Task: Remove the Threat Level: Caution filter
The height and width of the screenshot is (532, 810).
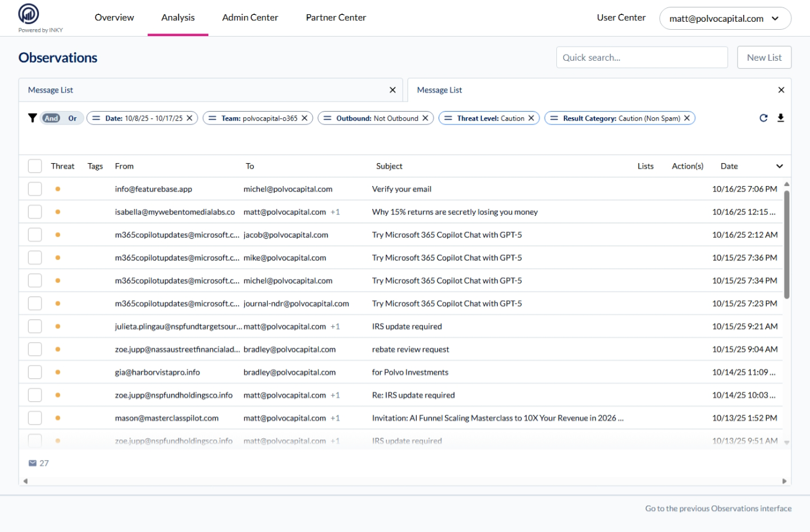Action: 532,118
